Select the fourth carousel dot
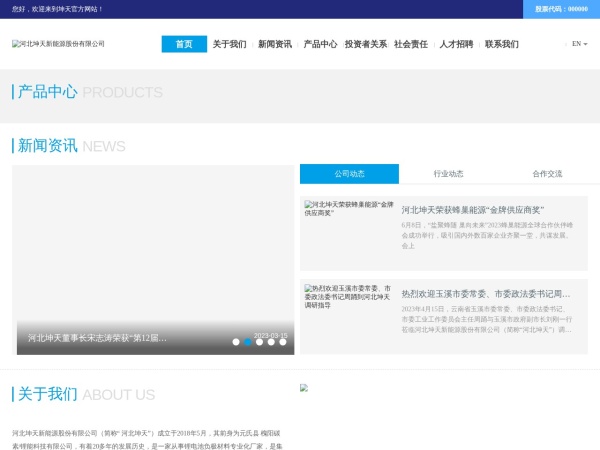 [271, 342]
